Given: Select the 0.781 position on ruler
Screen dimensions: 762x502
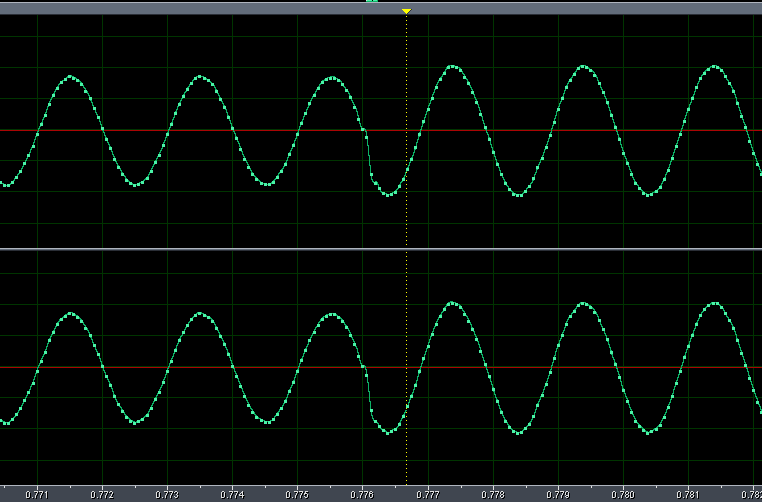Looking at the screenshot, I should point(687,494).
